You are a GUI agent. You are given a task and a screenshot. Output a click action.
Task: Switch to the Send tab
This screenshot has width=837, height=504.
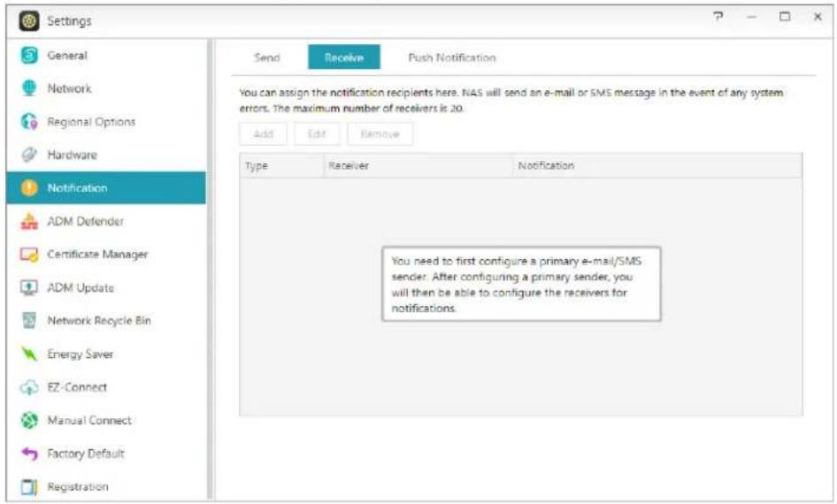pos(267,57)
